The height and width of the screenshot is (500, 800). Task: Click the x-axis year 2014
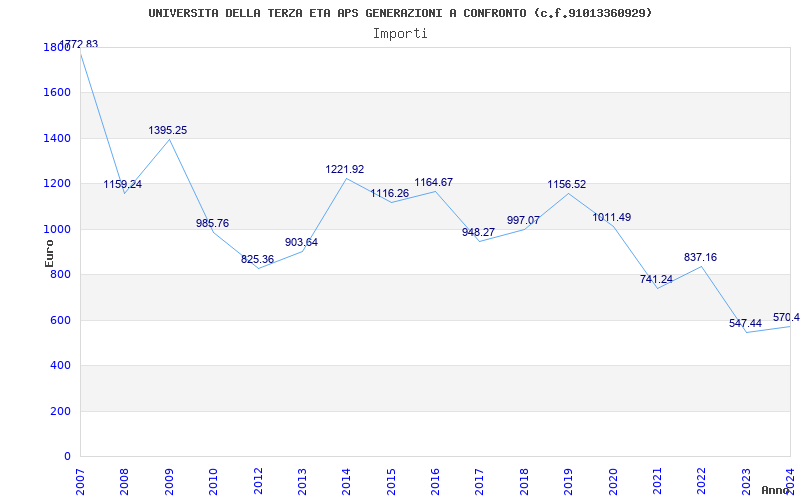347,482
